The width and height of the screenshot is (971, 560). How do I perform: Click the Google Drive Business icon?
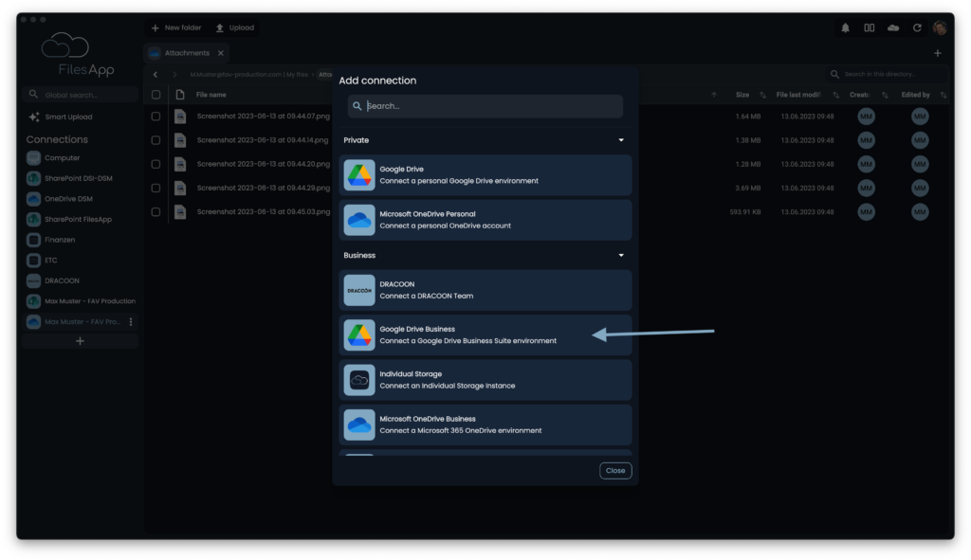pos(359,334)
